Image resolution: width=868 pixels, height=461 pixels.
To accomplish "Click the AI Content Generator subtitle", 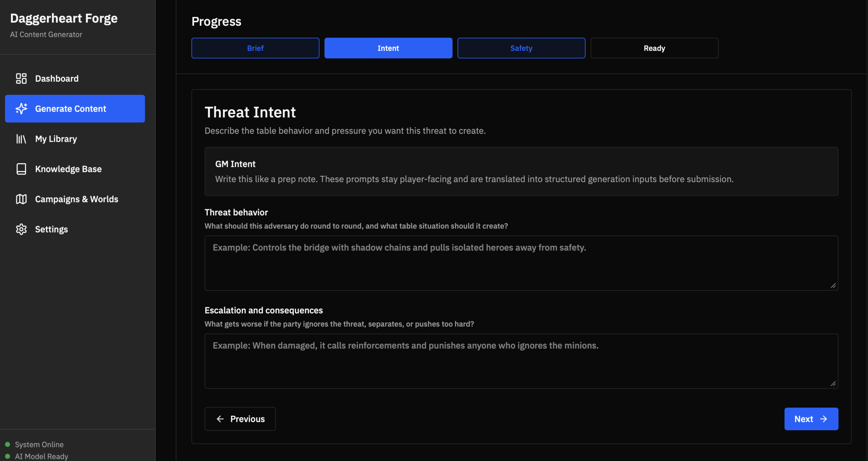I will coord(46,35).
